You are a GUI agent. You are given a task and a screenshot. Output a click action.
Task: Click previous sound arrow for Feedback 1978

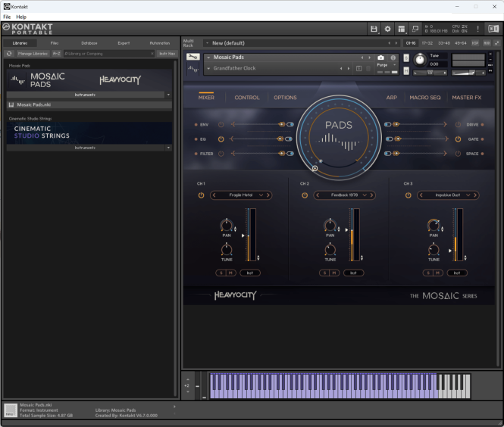coord(318,195)
